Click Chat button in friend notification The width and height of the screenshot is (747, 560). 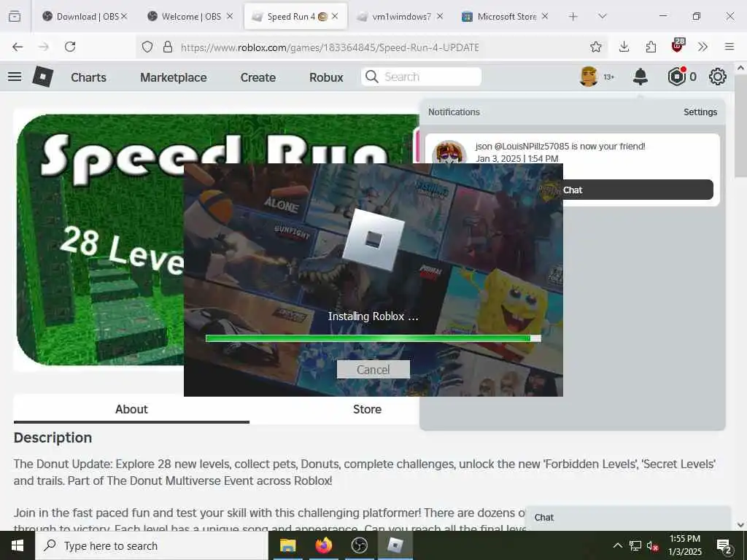click(x=638, y=190)
